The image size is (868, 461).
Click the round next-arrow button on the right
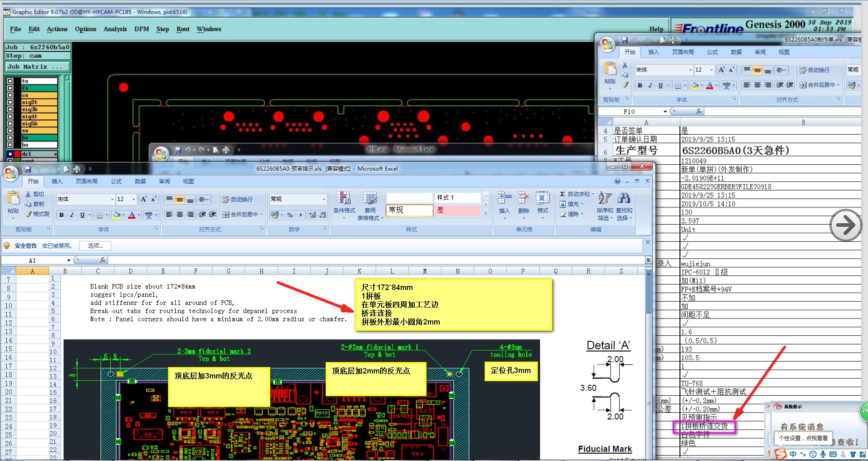click(845, 225)
